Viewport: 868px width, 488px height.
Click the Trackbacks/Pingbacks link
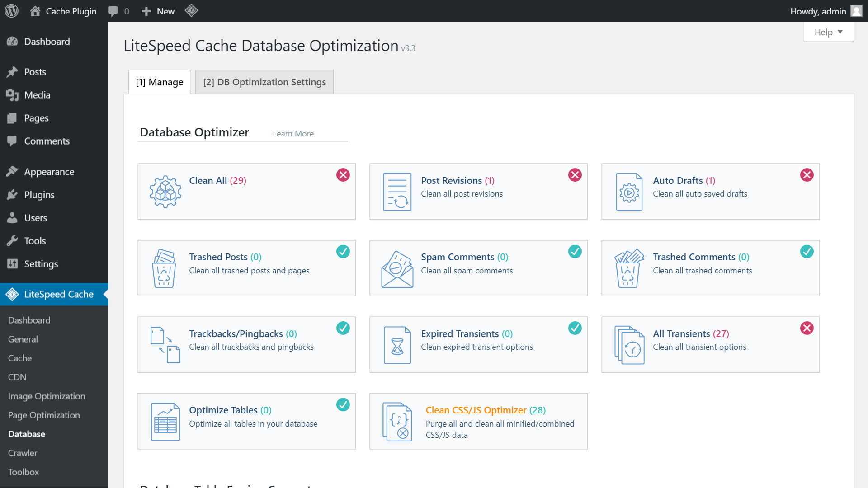(x=236, y=333)
